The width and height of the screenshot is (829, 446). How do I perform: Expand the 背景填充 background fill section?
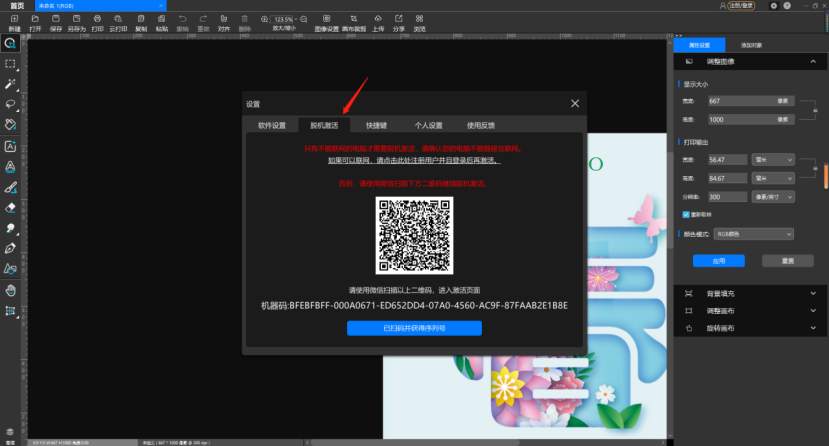[x=813, y=293]
